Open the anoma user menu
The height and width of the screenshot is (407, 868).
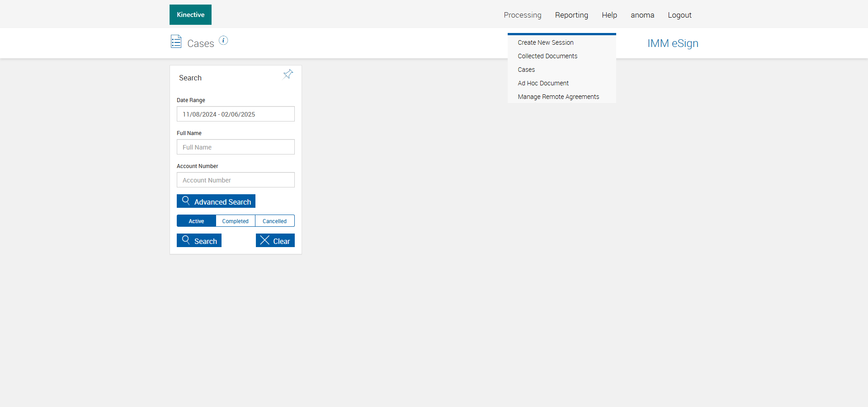pyautogui.click(x=642, y=15)
